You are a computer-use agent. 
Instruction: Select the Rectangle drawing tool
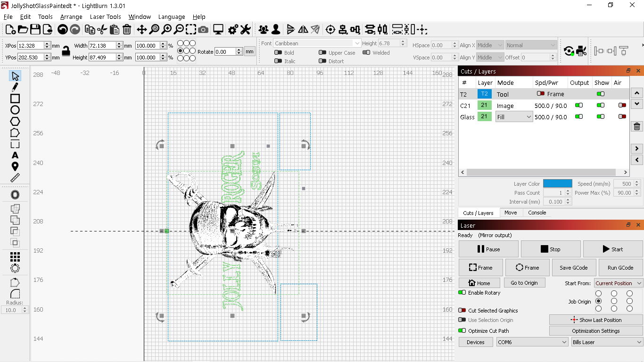pyautogui.click(x=15, y=99)
